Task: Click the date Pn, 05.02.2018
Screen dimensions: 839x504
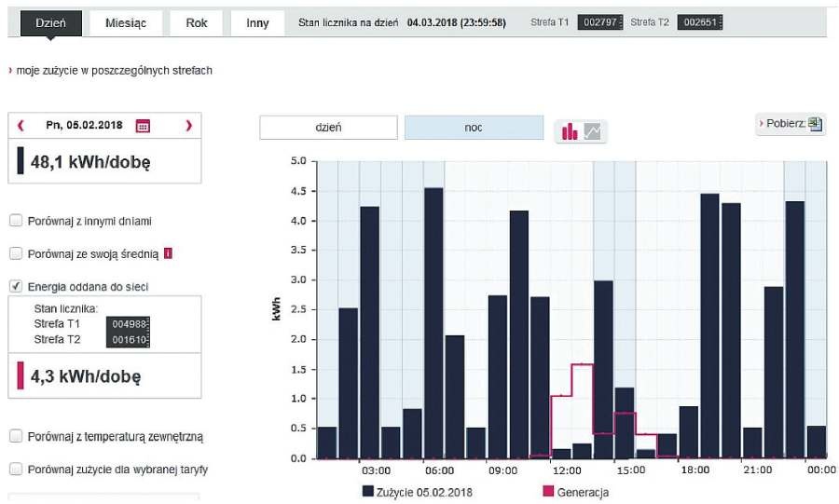Action: point(84,125)
